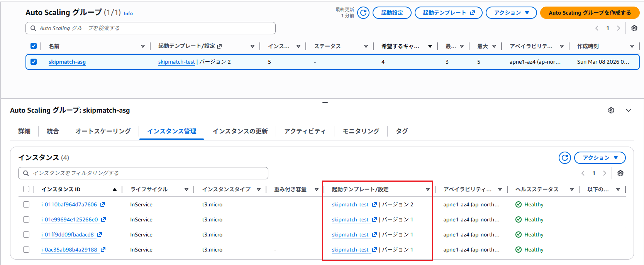Open settings gear for Auto Scaling groups table
The image size is (644, 265).
634,28
